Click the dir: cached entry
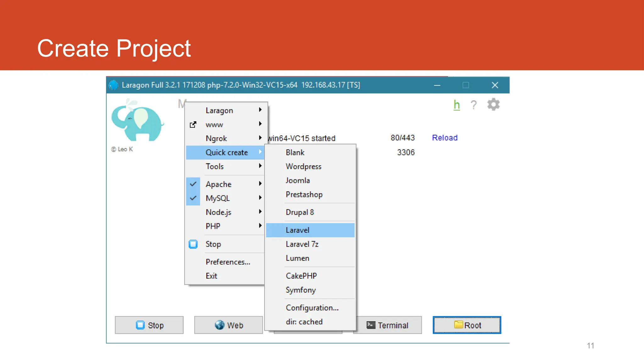The height and width of the screenshot is (362, 644). tap(310, 322)
